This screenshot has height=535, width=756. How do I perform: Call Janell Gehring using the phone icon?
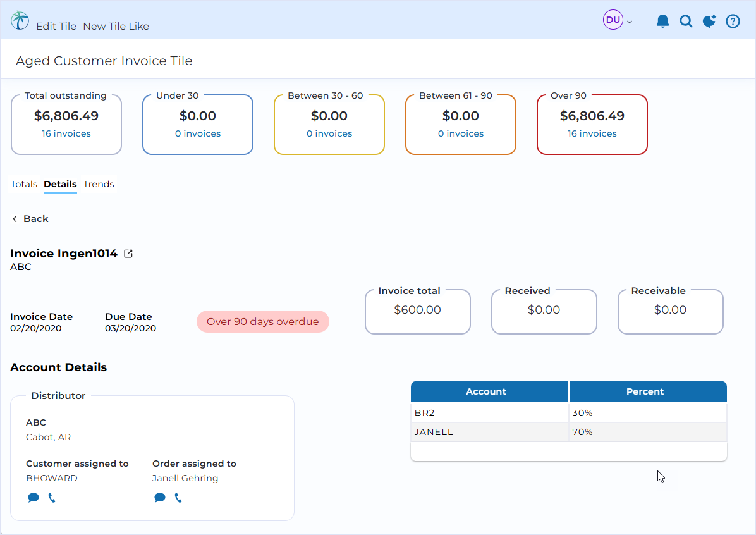pos(178,497)
